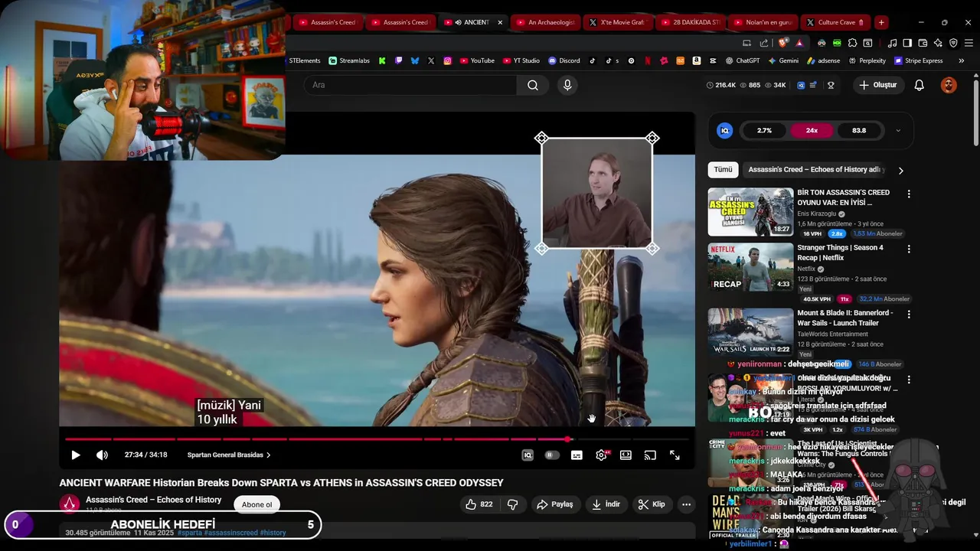Open a new browser tab
This screenshot has height=551, width=980.
coord(881,22)
